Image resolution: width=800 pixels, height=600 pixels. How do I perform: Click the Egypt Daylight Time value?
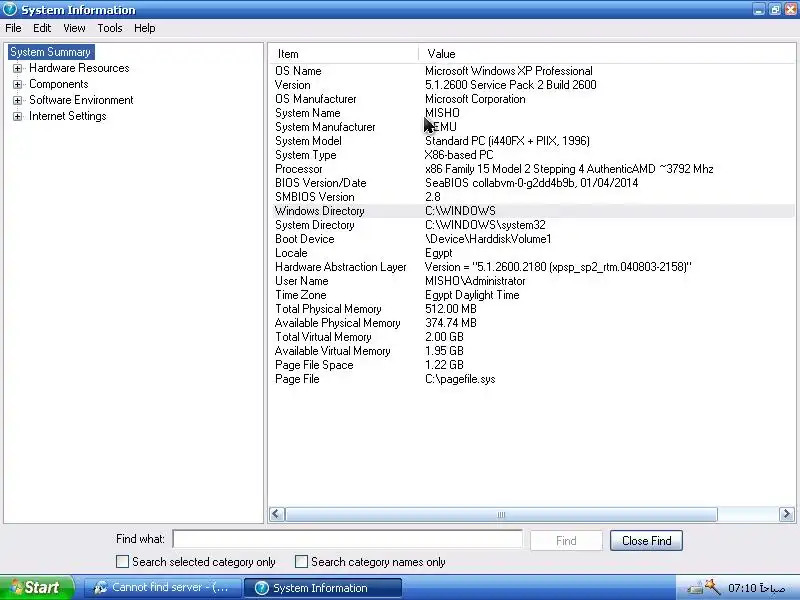[x=472, y=295]
